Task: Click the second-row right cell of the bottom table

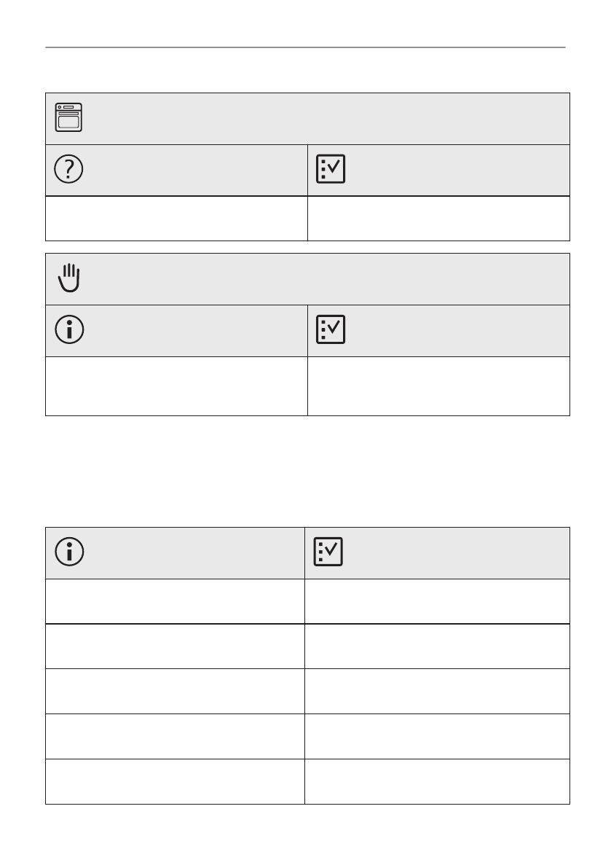Action: (437, 646)
